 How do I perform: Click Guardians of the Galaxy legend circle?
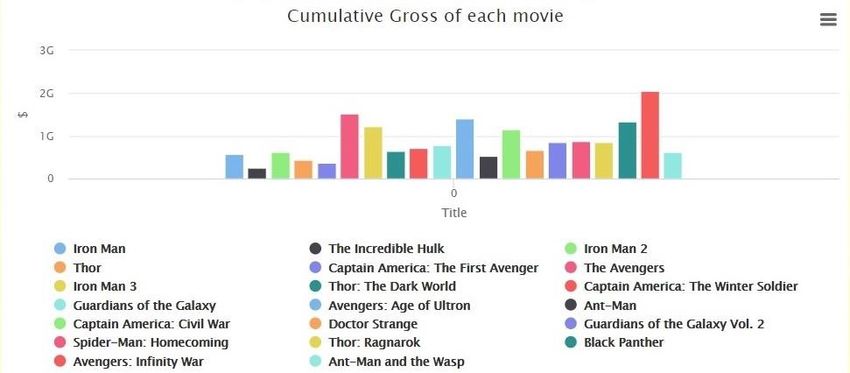tap(60, 305)
